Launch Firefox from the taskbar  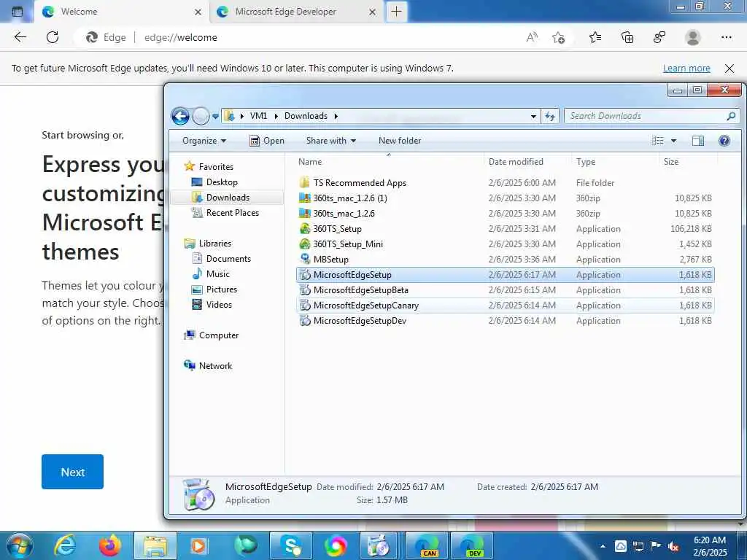click(109, 545)
